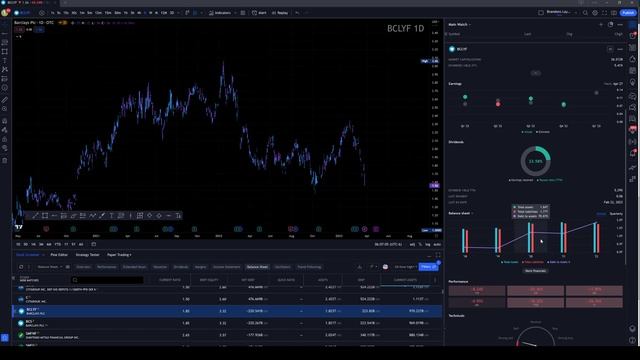Create an Alert from the top toolbar
This screenshot has height=360, width=640.
click(259, 13)
